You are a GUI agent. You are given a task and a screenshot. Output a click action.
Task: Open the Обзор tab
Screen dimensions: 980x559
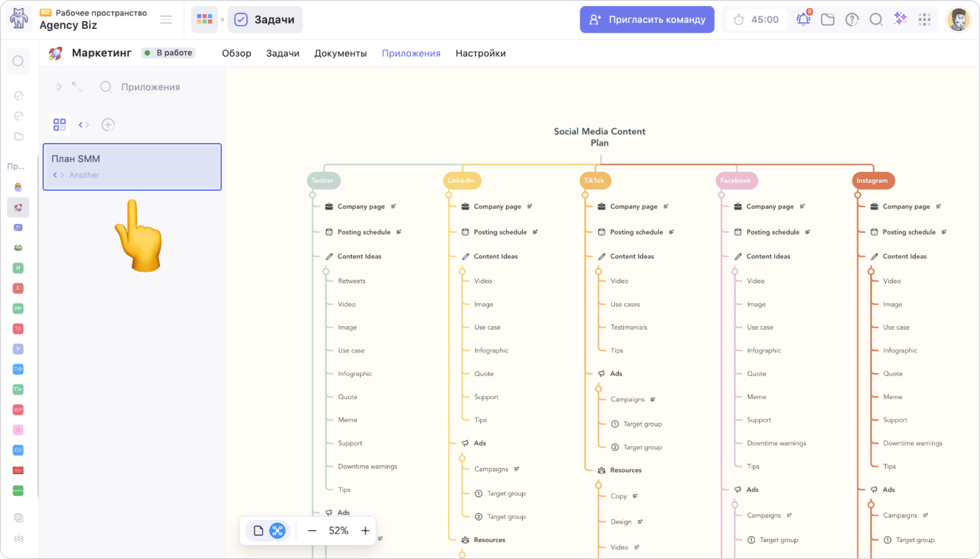[x=236, y=53]
